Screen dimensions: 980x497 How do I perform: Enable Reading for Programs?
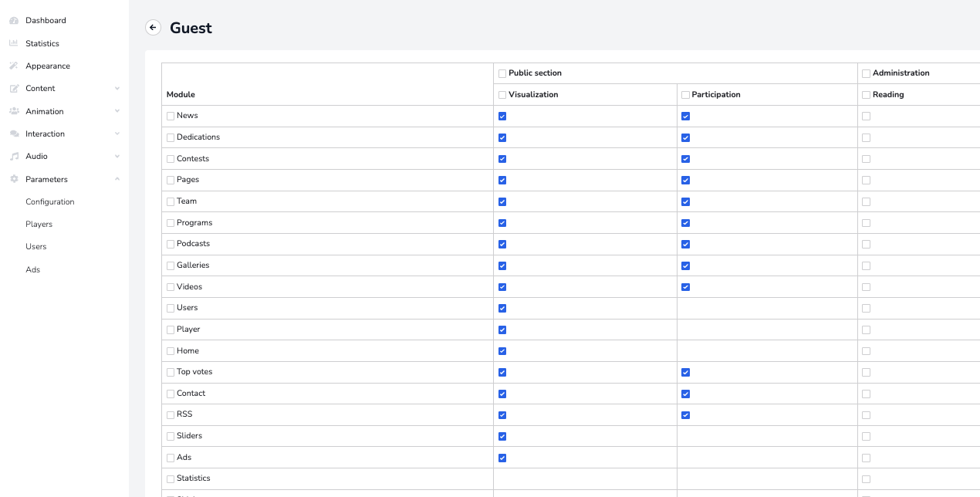click(866, 223)
